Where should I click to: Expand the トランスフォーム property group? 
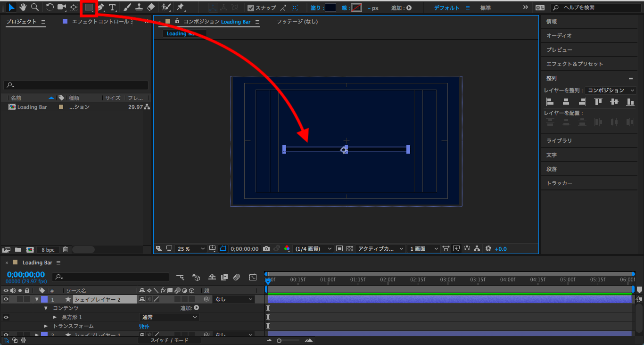pyautogui.click(x=46, y=326)
